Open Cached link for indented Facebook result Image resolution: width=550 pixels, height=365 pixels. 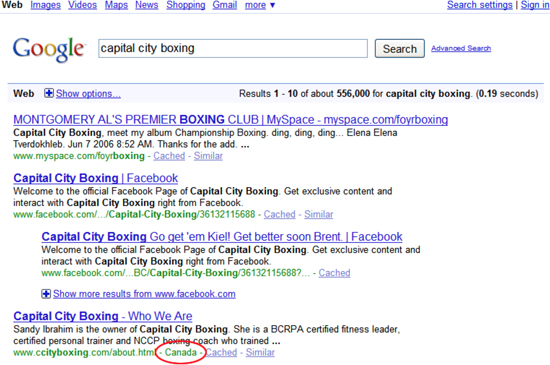tap(334, 273)
